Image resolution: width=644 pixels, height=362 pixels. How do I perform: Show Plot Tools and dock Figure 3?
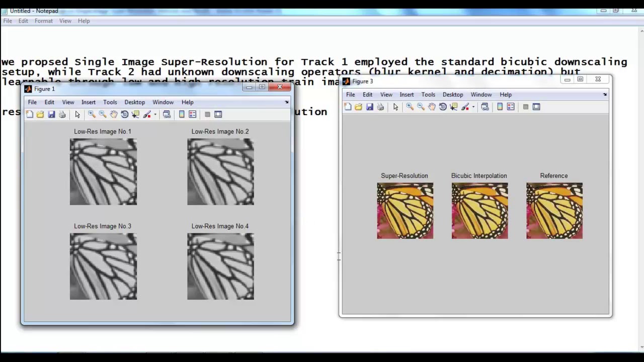coord(536,107)
